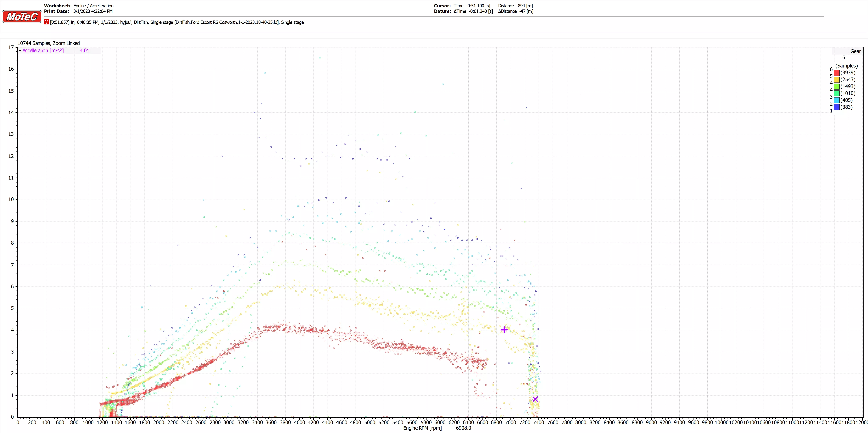Select the teal green swatch (1010 samples)
Image resolution: width=868 pixels, height=433 pixels.
click(x=836, y=93)
